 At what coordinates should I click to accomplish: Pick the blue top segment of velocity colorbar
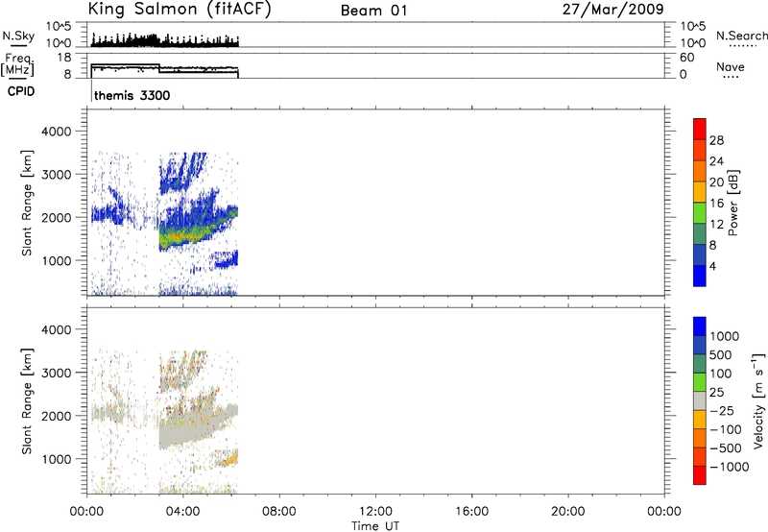tap(700, 326)
